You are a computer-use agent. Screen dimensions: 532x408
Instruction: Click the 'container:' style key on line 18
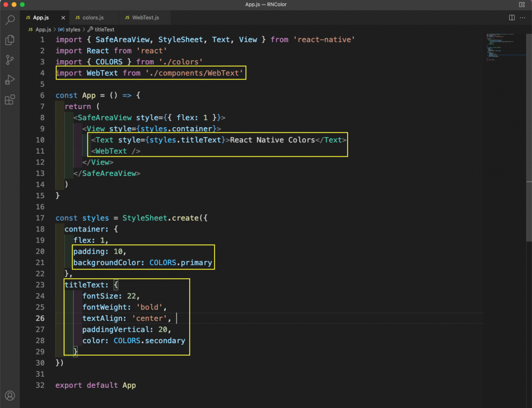point(87,229)
